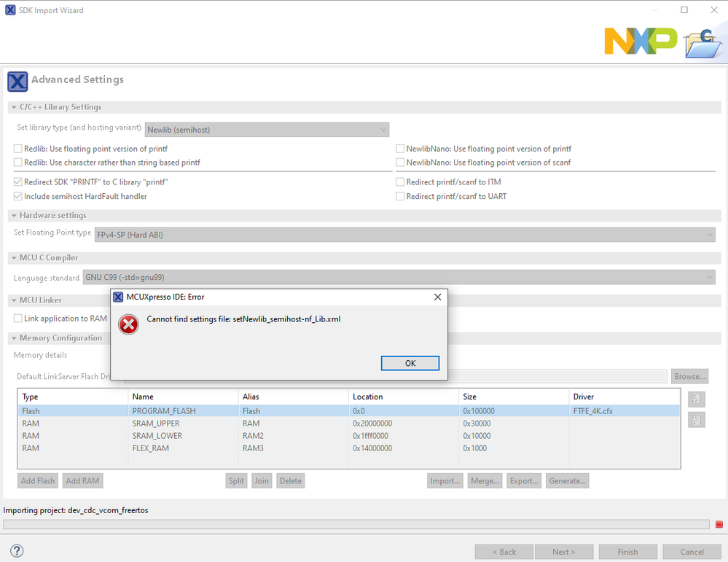Open the Floating Point type dropdown
This screenshot has height=562, width=728.
[x=405, y=235]
